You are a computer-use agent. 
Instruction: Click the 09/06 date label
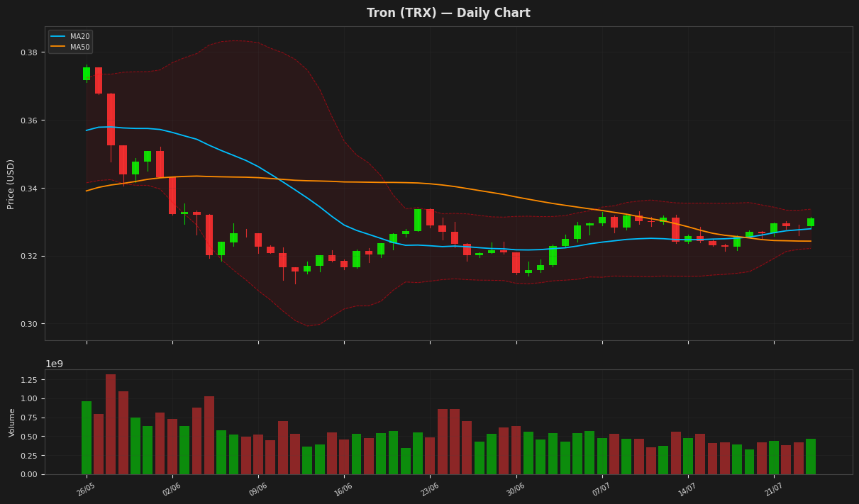tap(257, 488)
